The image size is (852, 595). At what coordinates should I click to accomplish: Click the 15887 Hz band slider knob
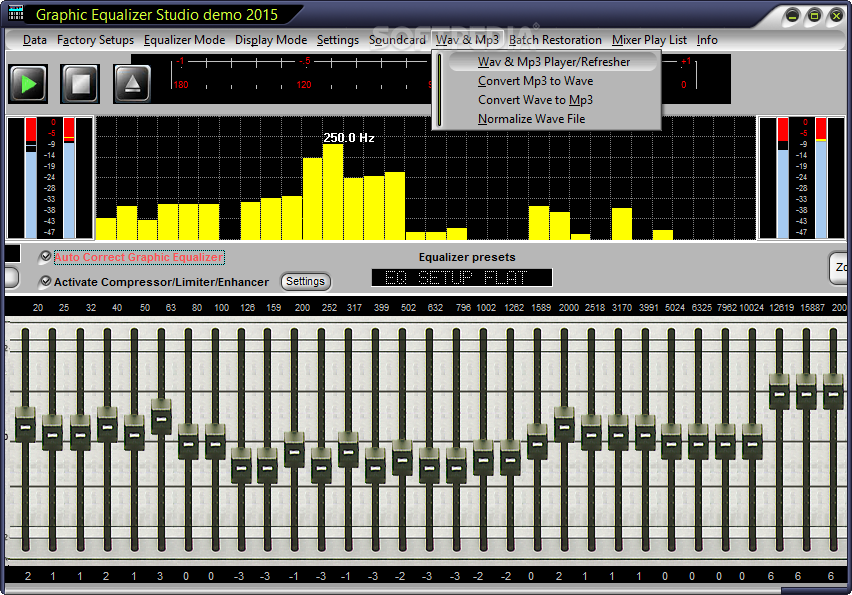click(x=806, y=392)
